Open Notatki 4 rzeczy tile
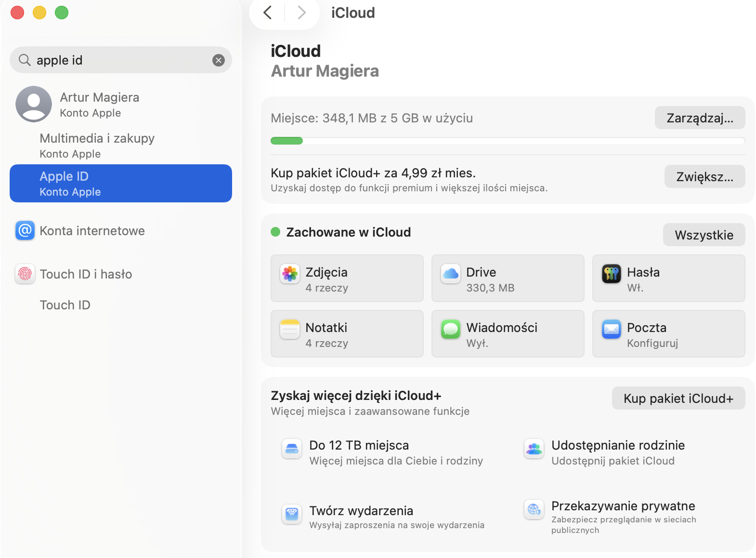 pos(347,334)
